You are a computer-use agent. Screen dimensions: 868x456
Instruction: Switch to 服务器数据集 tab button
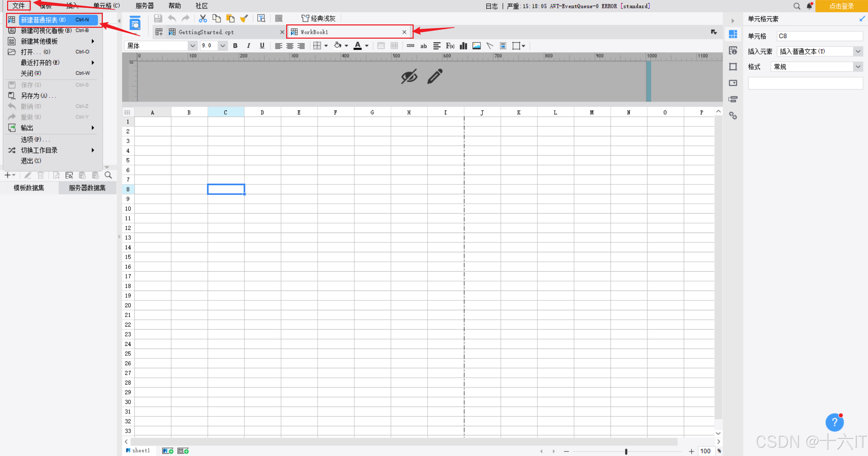pos(87,188)
